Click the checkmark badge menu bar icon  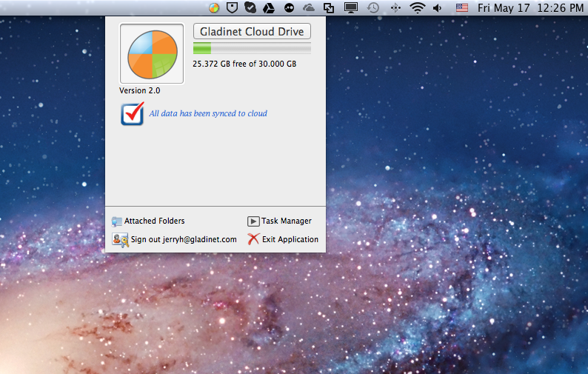tap(250, 7)
